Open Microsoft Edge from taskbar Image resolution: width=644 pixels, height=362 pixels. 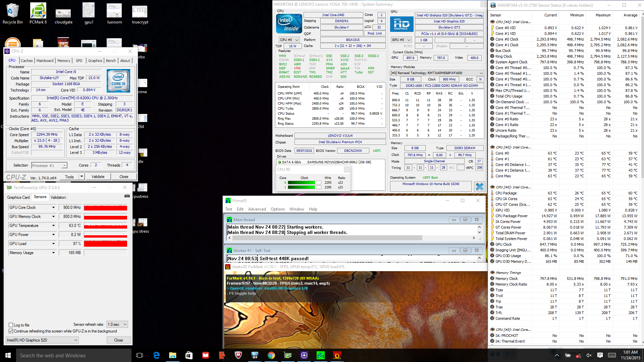point(156,355)
